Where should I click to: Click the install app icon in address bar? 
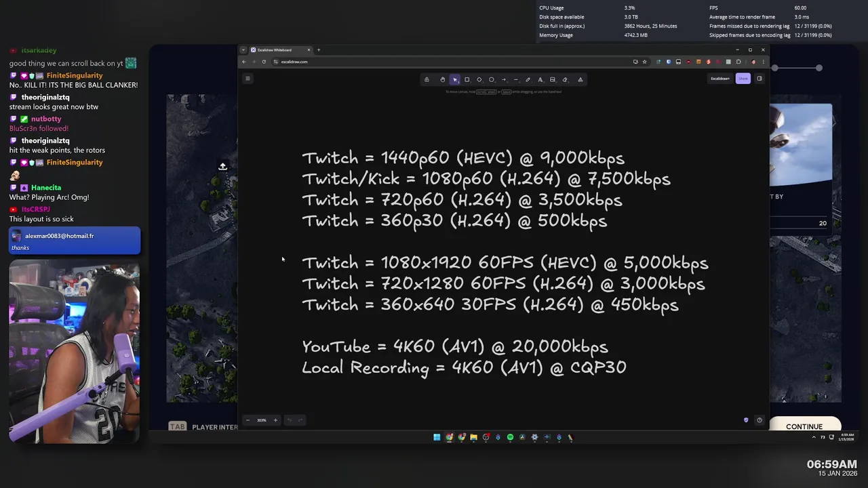[x=635, y=62]
